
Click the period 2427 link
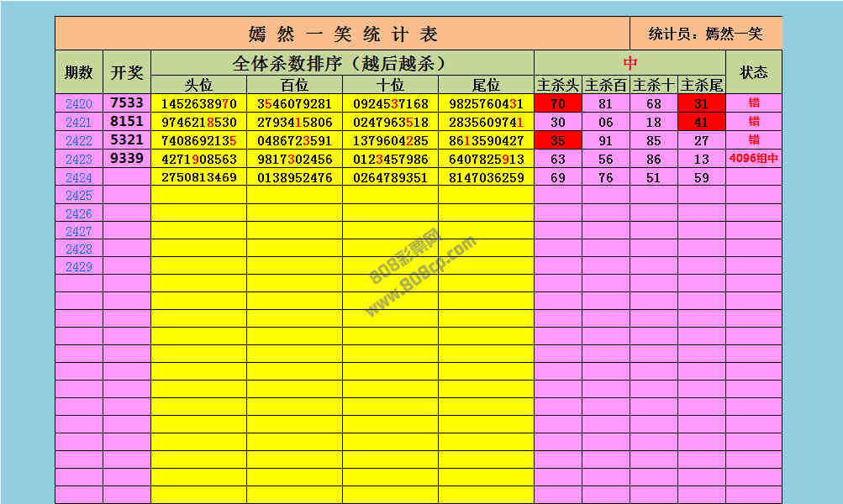(x=78, y=231)
